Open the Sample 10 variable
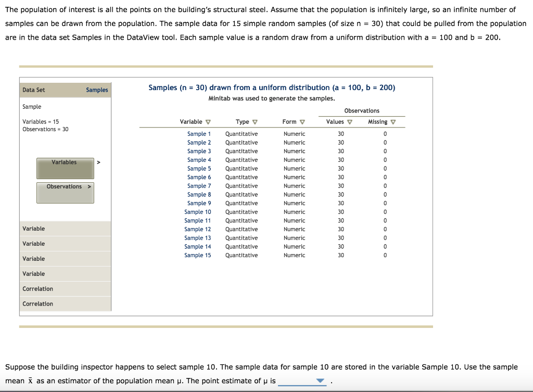Screen dimensions: 533x392 [197, 212]
